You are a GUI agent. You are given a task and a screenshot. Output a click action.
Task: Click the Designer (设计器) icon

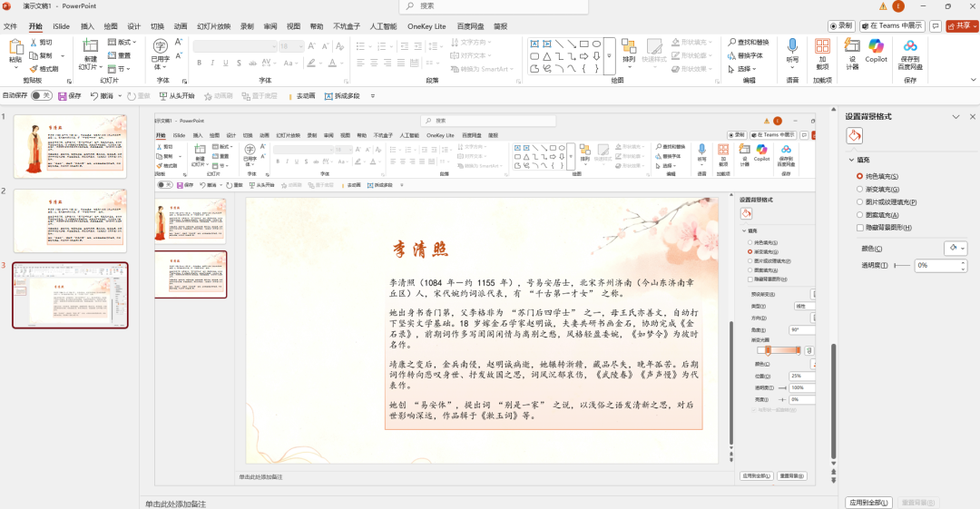point(852,45)
